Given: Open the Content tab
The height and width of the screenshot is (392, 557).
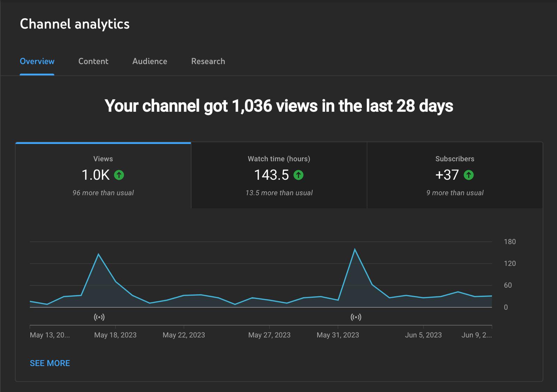Looking at the screenshot, I should coord(93,61).
